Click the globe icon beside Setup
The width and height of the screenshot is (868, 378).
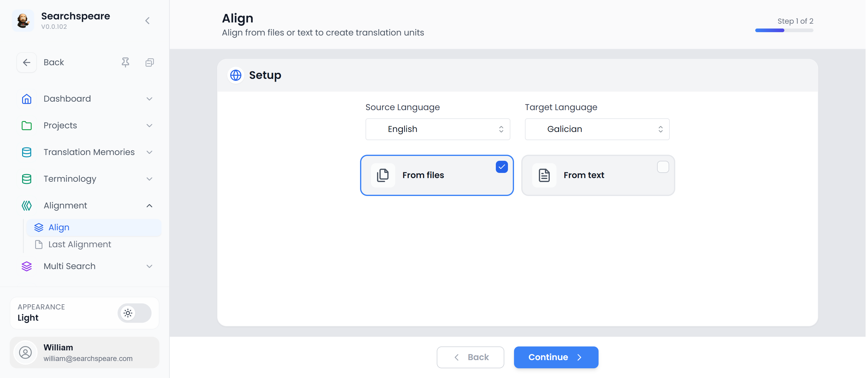[x=235, y=75]
